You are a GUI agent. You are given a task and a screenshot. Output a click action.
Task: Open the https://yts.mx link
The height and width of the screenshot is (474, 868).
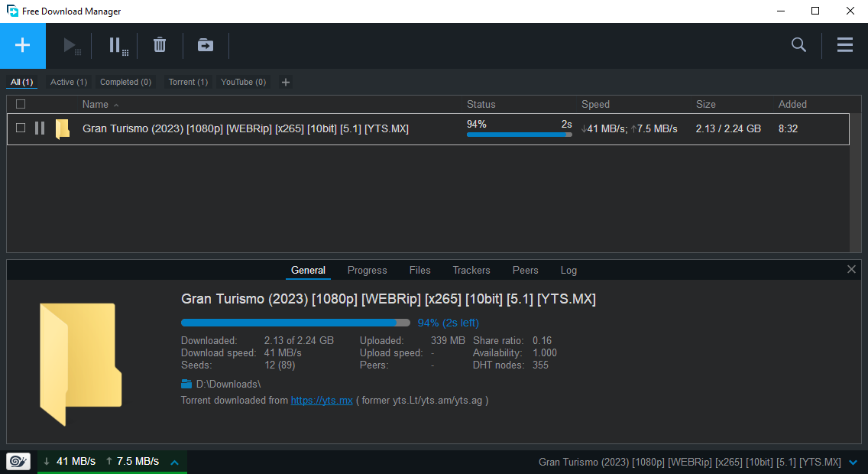pyautogui.click(x=322, y=401)
